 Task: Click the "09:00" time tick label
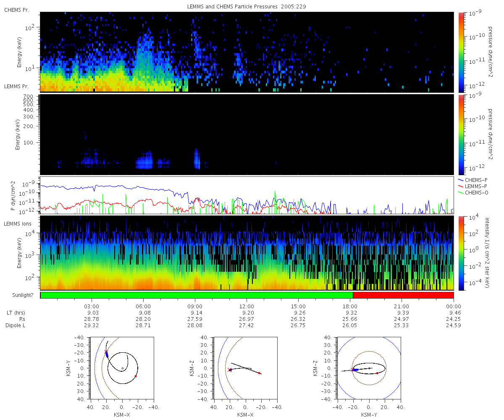coord(195,307)
